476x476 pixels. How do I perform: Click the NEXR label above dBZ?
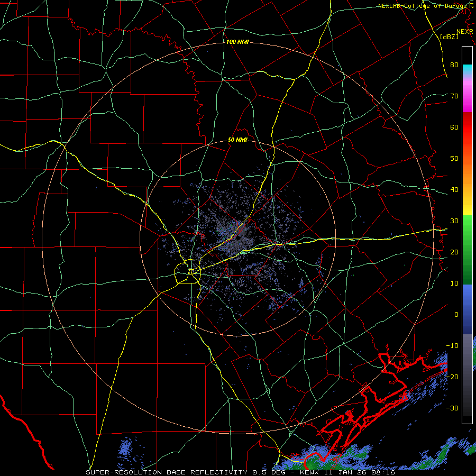(x=465, y=32)
